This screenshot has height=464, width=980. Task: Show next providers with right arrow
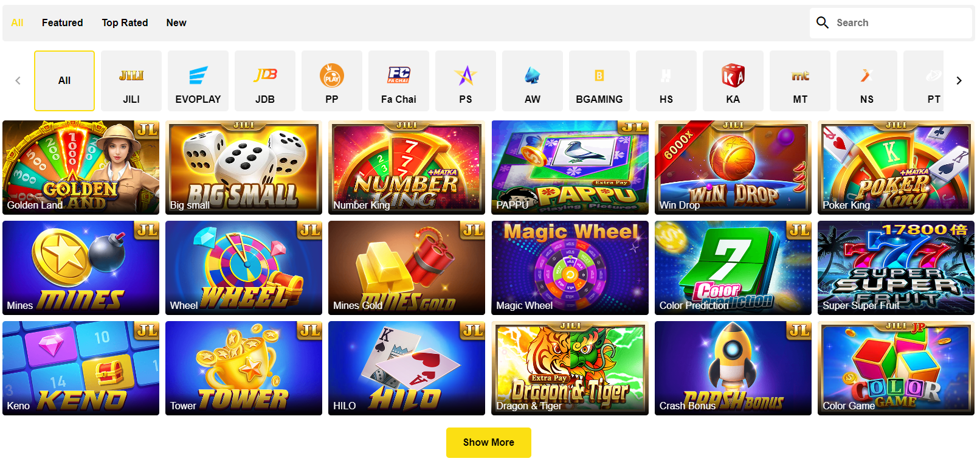[x=959, y=80]
